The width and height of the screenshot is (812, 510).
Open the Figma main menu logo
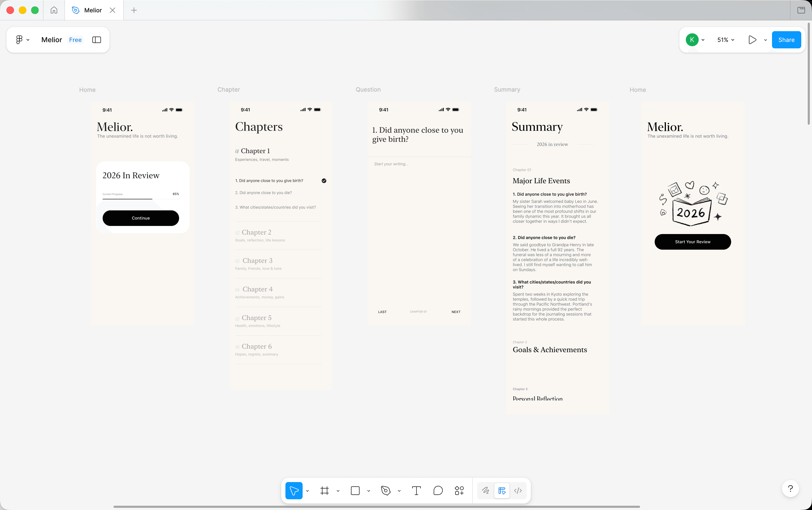point(20,40)
